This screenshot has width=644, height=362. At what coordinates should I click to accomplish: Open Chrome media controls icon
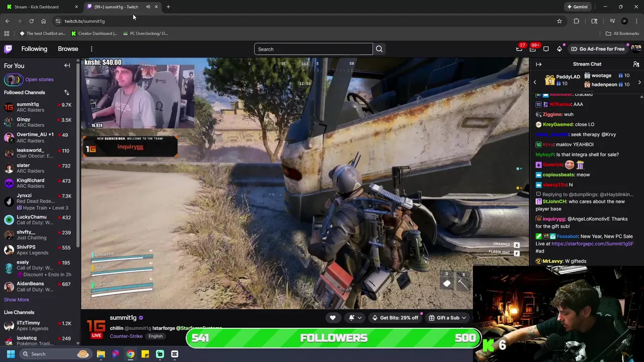(612, 21)
